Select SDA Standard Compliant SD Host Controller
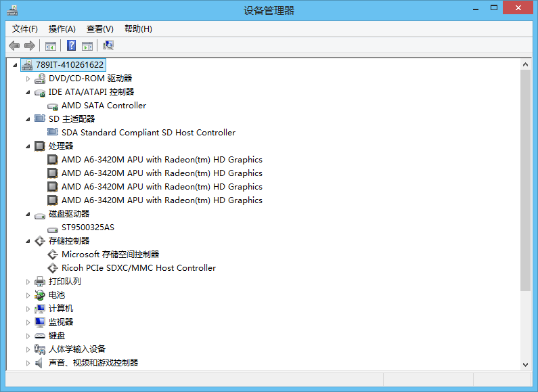The image size is (538, 392). [148, 133]
